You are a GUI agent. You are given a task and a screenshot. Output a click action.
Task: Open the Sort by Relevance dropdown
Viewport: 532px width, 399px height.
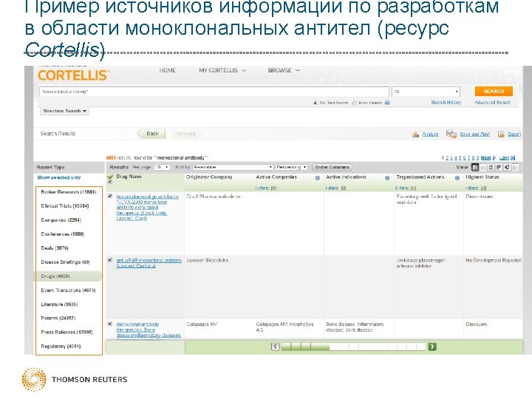coord(233,167)
